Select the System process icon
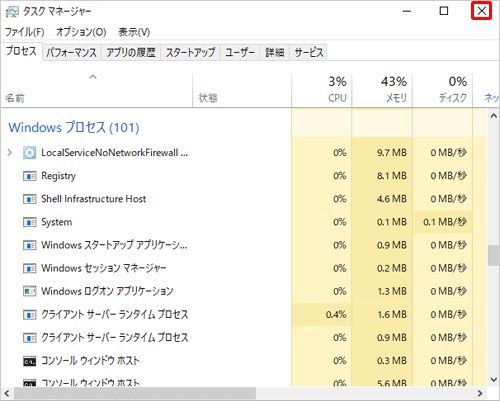The height and width of the screenshot is (401, 500). (29, 222)
